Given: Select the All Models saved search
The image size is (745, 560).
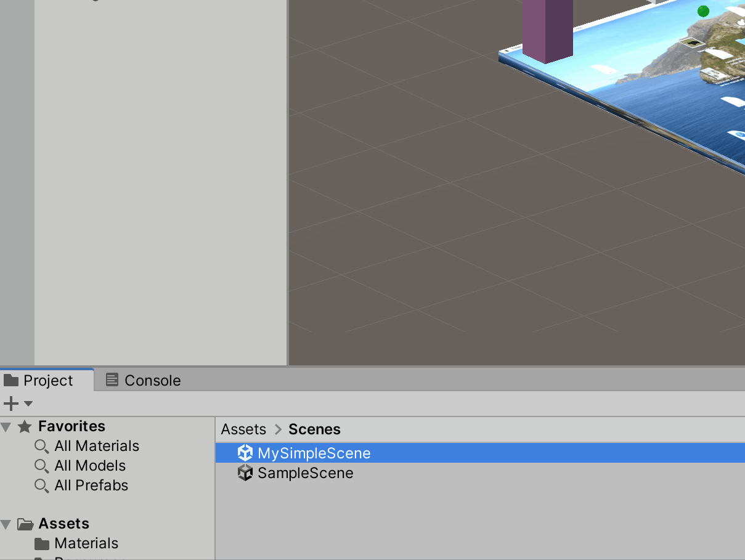Looking at the screenshot, I should pos(89,466).
